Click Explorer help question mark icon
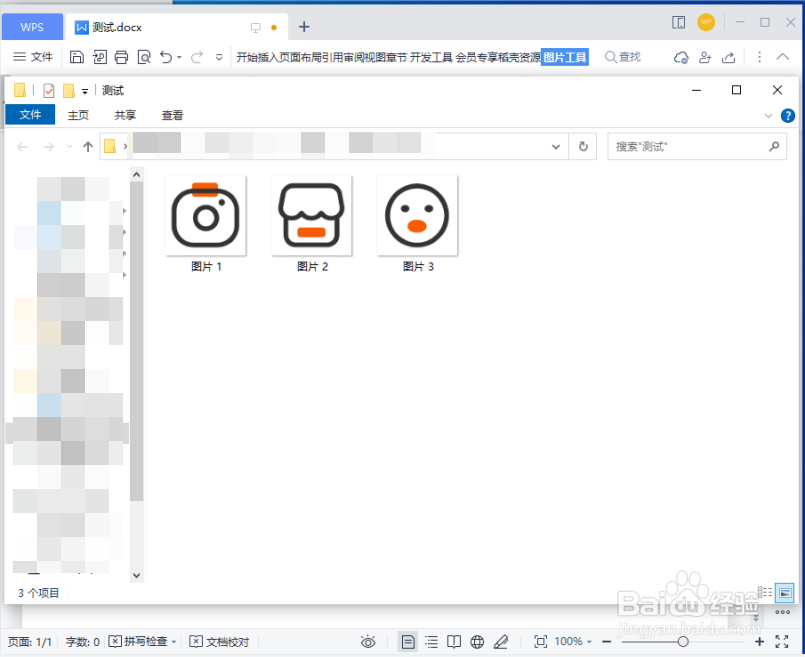 coord(788,115)
